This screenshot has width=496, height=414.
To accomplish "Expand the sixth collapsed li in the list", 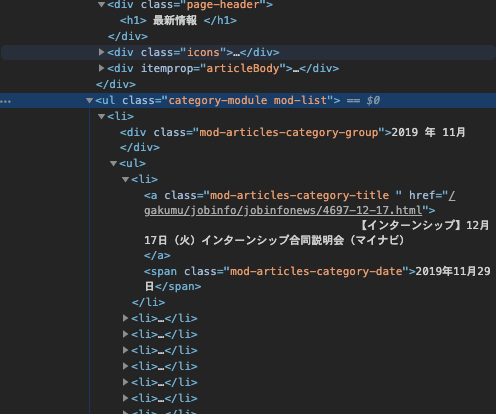I will coord(126,398).
